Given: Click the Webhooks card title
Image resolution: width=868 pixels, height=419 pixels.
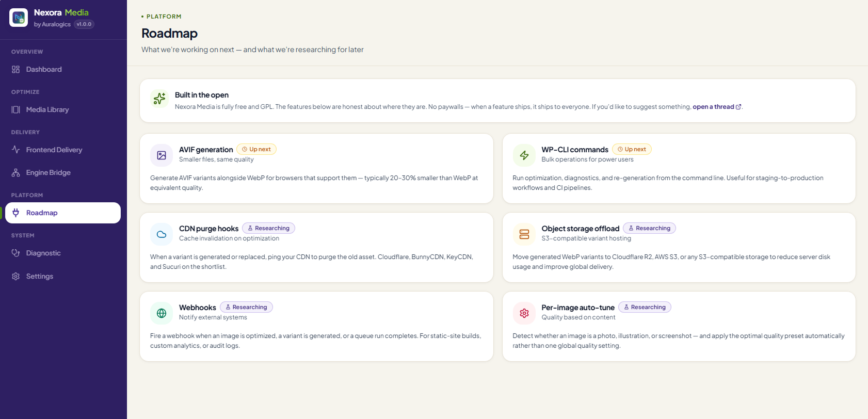Looking at the screenshot, I should pyautogui.click(x=198, y=308).
